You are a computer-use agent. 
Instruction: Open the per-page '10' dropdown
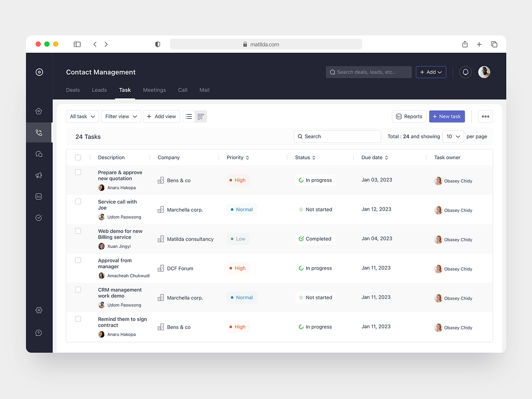pyautogui.click(x=453, y=136)
